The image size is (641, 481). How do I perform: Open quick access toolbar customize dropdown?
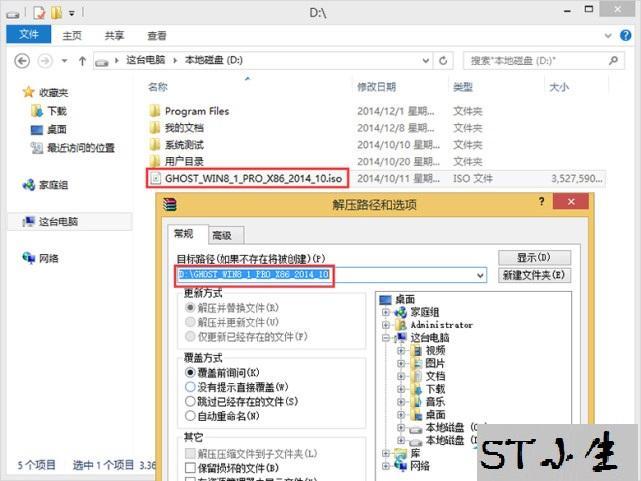tap(72, 13)
